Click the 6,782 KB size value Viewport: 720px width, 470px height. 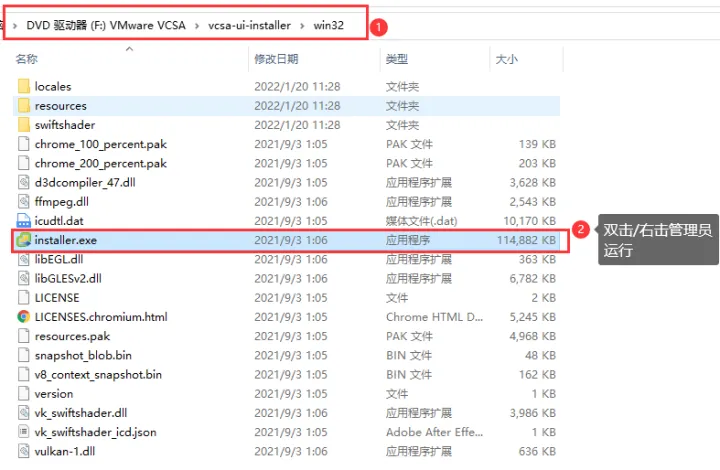[x=533, y=279]
